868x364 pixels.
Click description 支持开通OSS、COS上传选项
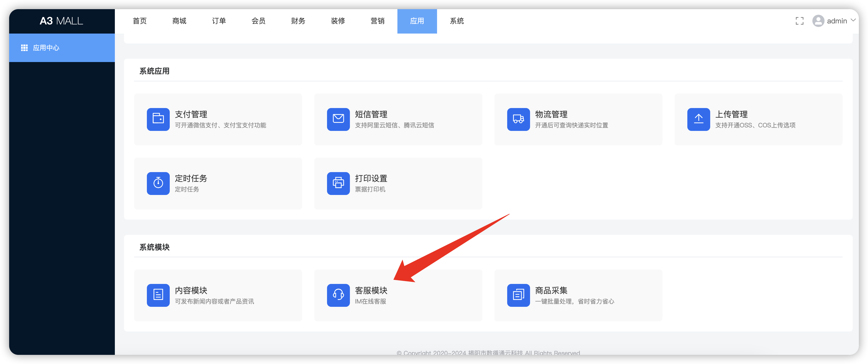755,125
